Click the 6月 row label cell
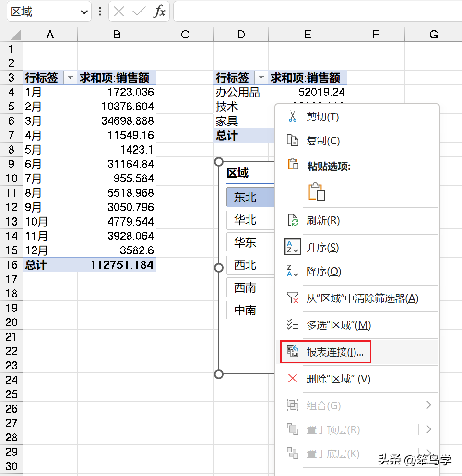This screenshot has height=476, width=462. point(50,164)
